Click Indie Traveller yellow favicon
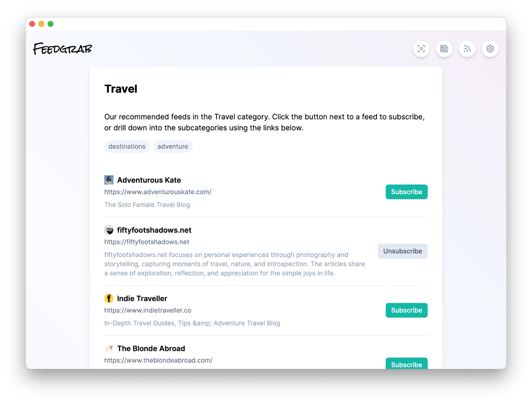 (109, 298)
